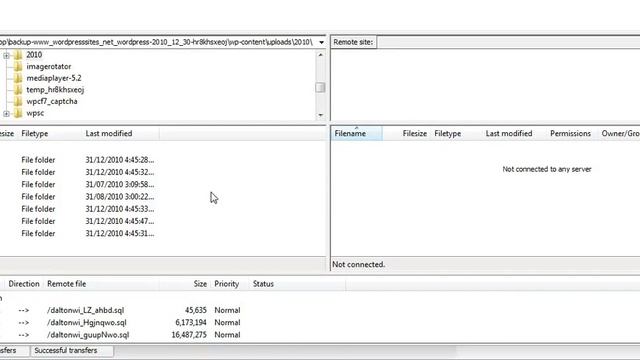The width and height of the screenshot is (640, 360).
Task: Sort remote list by Permissions column
Action: [571, 133]
